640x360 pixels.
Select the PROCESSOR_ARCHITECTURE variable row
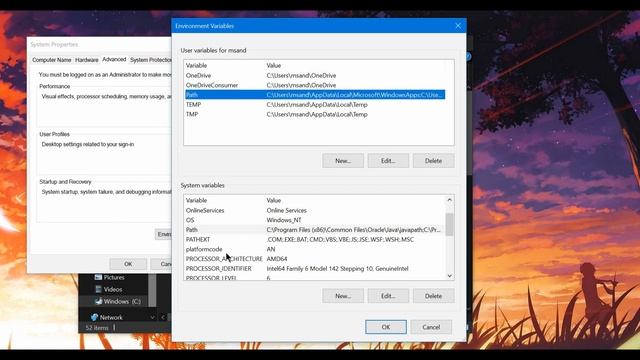(315, 259)
